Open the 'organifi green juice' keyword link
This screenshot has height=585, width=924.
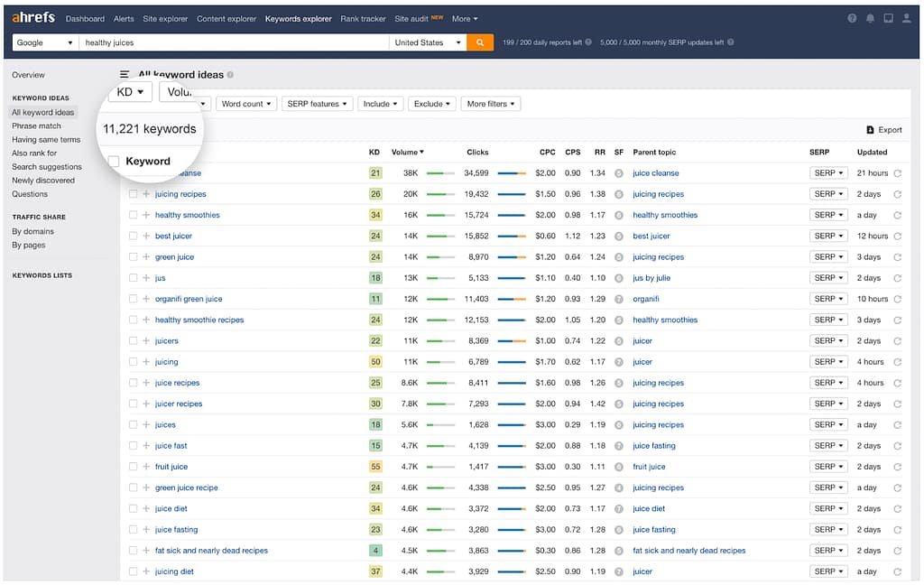coord(189,299)
